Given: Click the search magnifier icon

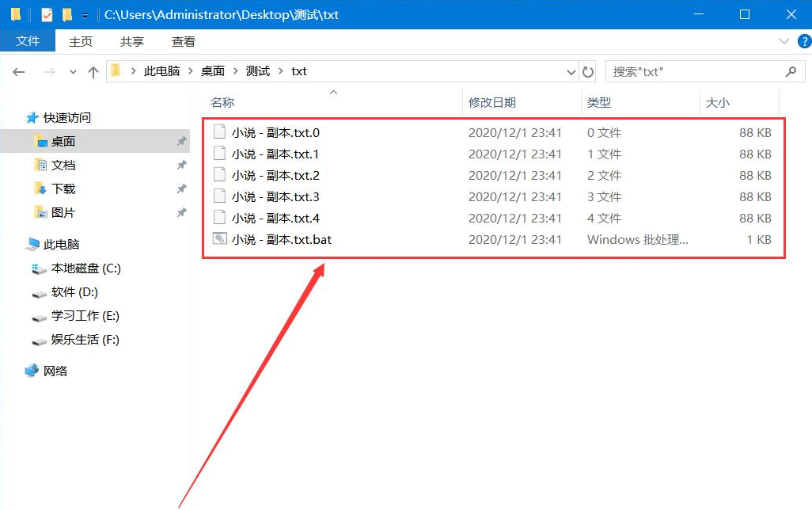Looking at the screenshot, I should pos(791,71).
